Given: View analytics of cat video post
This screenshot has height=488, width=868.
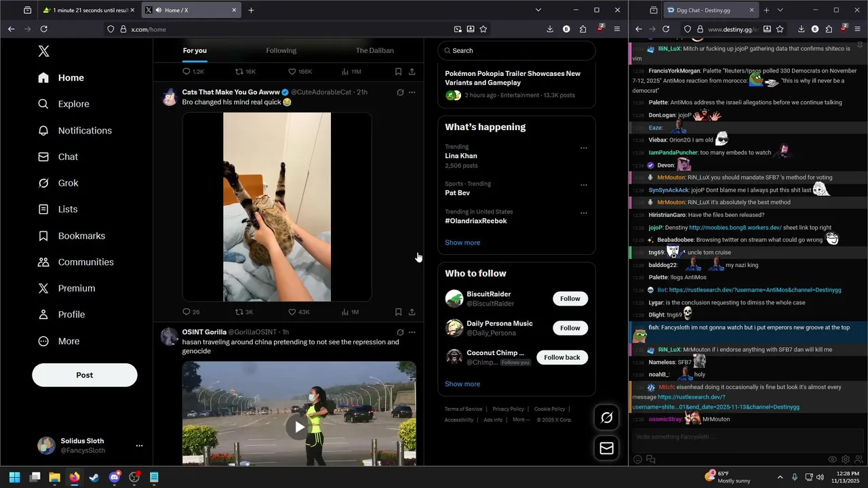Looking at the screenshot, I should pos(345,312).
